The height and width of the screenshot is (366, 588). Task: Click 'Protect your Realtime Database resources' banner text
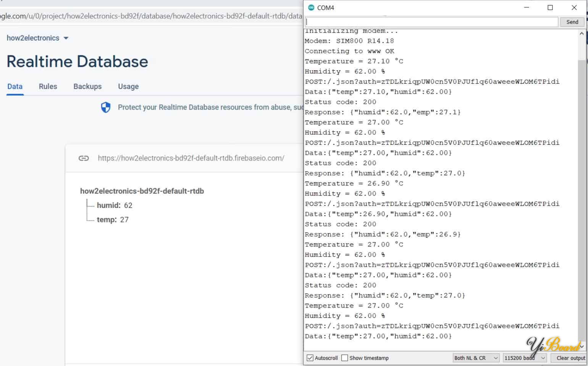pos(210,107)
